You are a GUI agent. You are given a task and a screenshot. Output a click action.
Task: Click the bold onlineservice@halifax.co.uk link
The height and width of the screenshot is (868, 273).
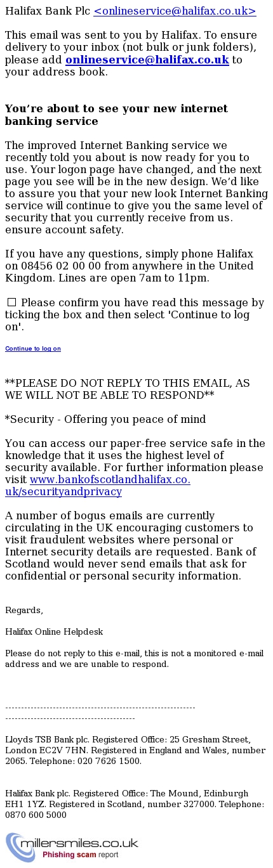pos(147,60)
